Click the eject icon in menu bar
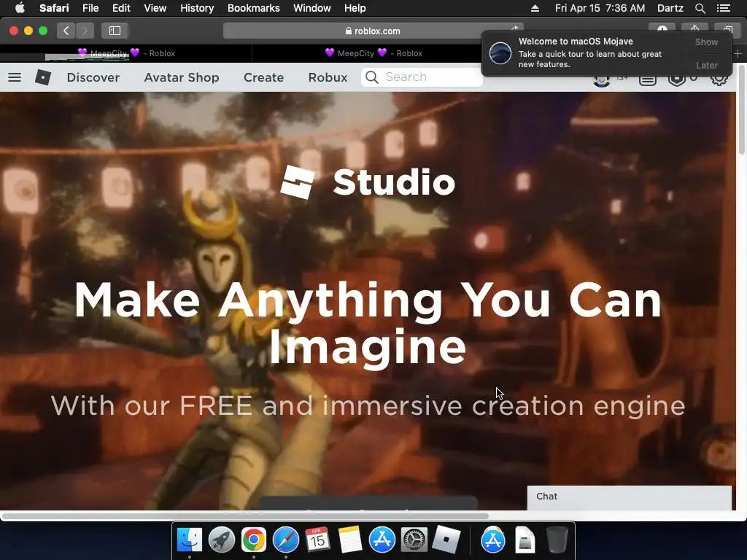The height and width of the screenshot is (560, 747). tap(535, 8)
